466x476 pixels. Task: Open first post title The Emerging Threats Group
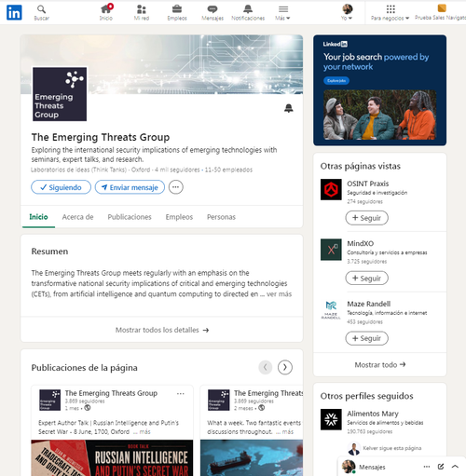coord(111,393)
